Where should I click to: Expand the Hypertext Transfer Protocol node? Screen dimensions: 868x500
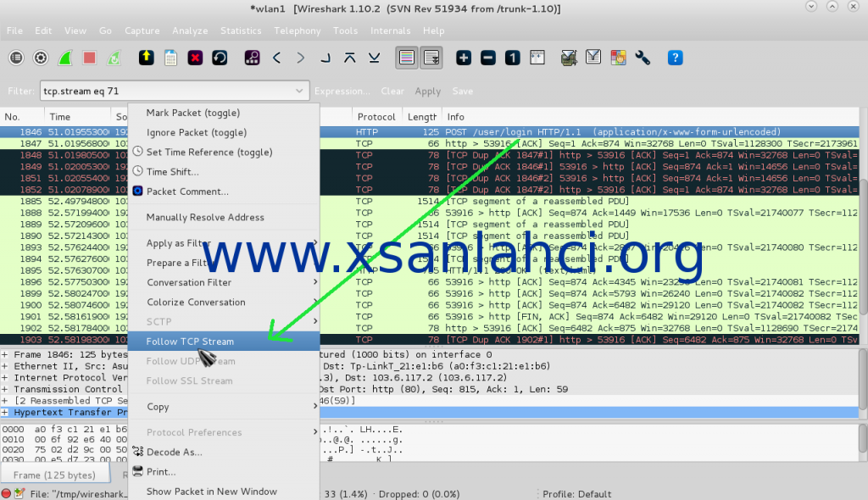pyautogui.click(x=4, y=413)
